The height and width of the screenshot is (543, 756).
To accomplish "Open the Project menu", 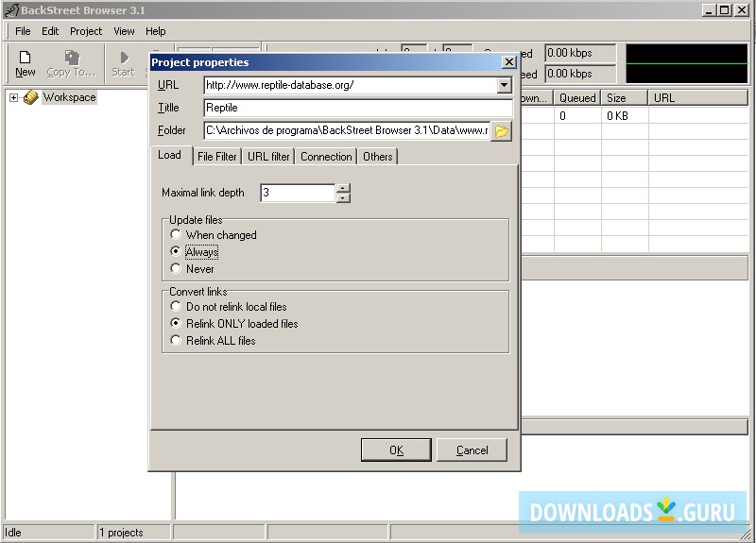I will [x=86, y=31].
